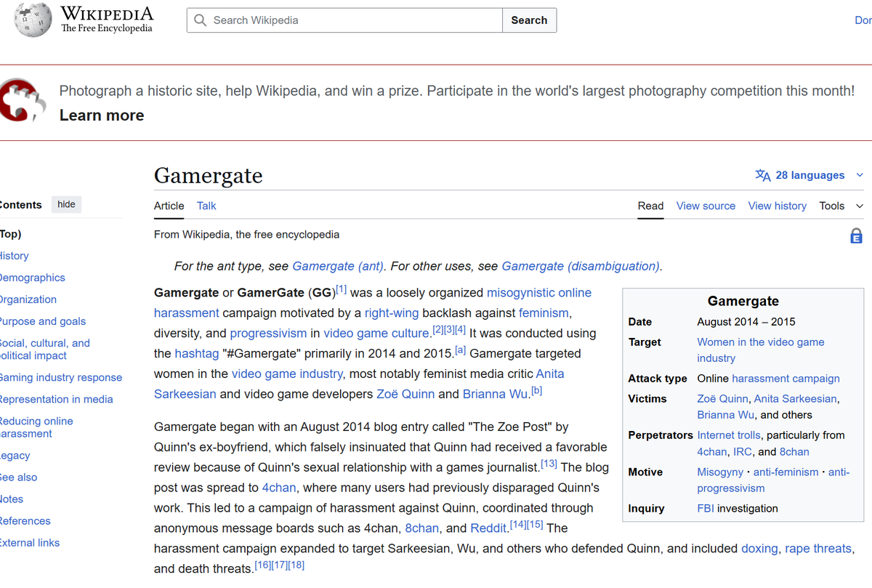Jump to Reducing online harassment in Contents
This screenshot has height=588, width=872.
36,427
